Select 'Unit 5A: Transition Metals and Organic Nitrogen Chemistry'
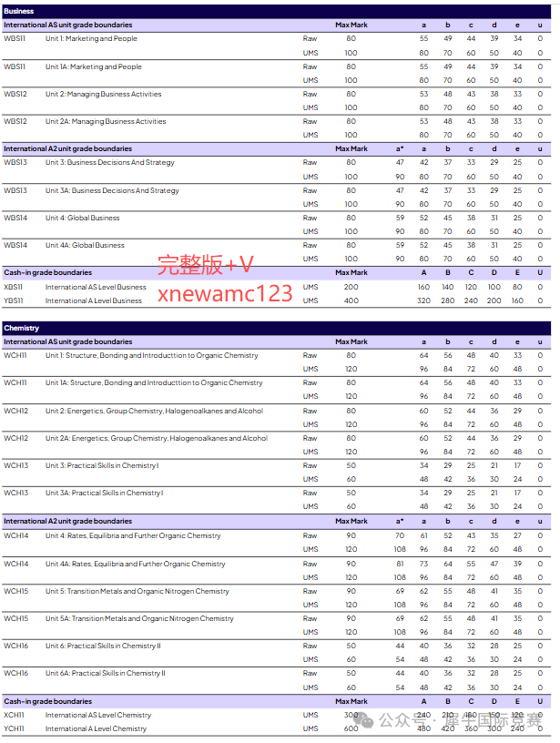The height and width of the screenshot is (743, 560). [139, 618]
